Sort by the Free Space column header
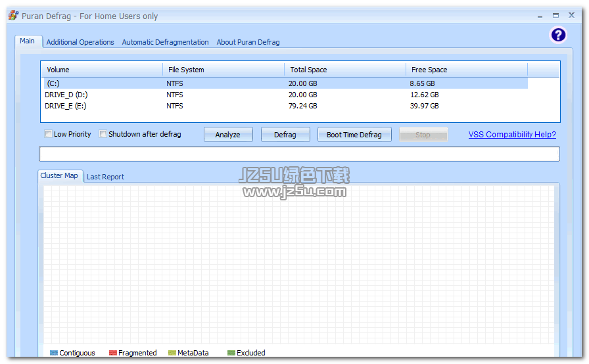 (467, 70)
